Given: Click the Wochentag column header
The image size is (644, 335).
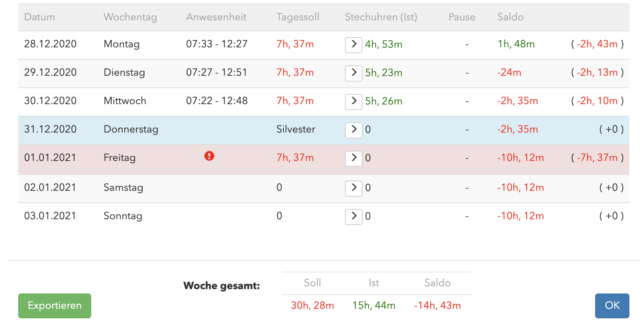Looking at the screenshot, I should click(x=130, y=17).
